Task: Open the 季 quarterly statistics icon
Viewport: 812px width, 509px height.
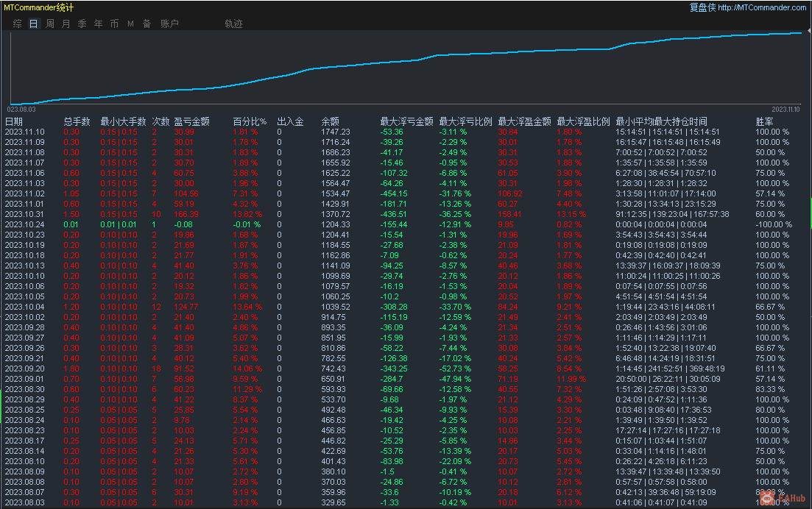Action: [x=82, y=23]
